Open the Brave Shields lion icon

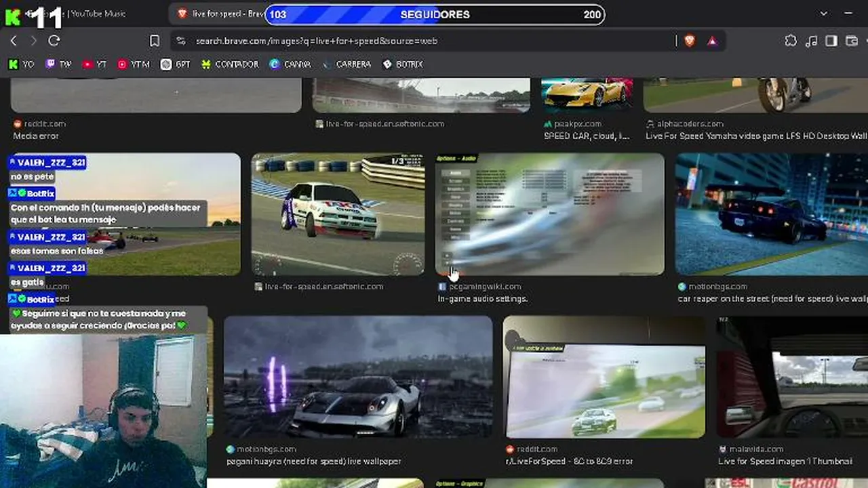pyautogui.click(x=690, y=41)
